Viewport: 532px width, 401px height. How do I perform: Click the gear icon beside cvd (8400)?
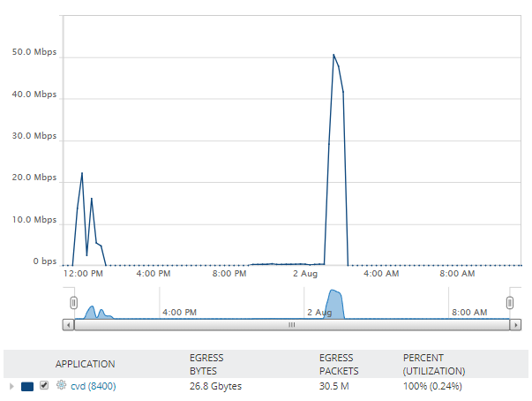coord(61,385)
